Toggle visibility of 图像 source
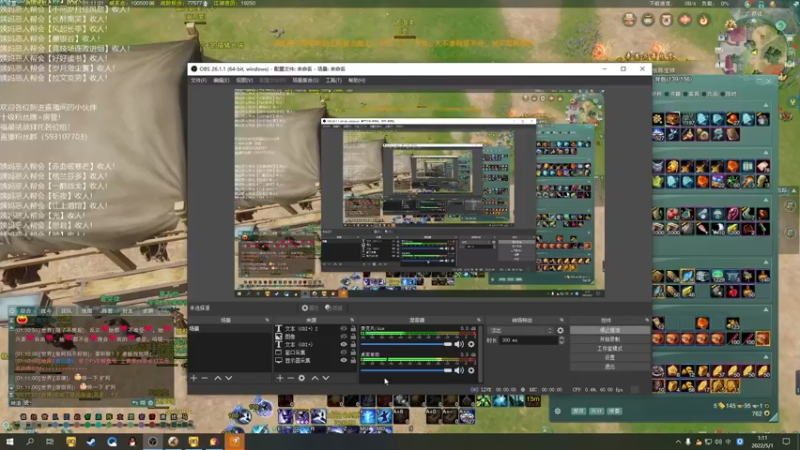 click(x=343, y=336)
